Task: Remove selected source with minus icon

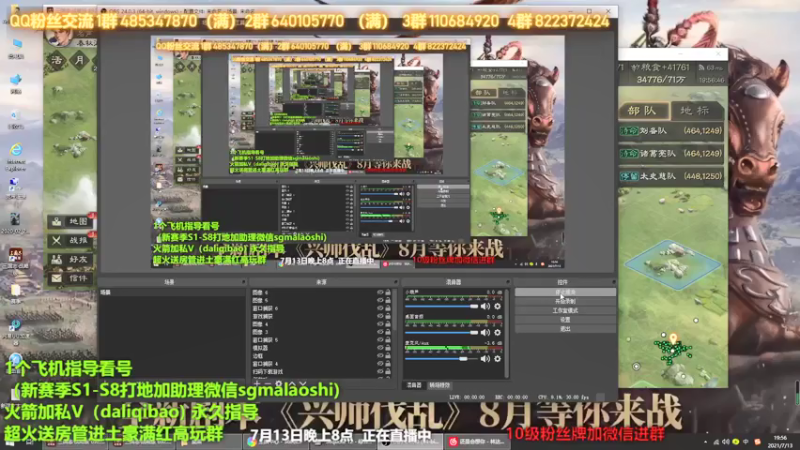Action: [x=268, y=384]
